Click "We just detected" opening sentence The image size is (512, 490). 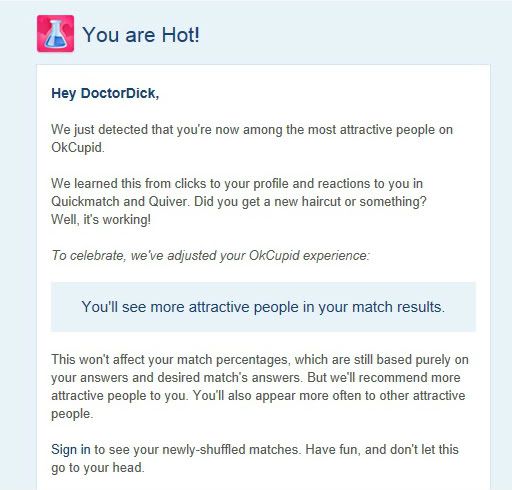point(100,130)
